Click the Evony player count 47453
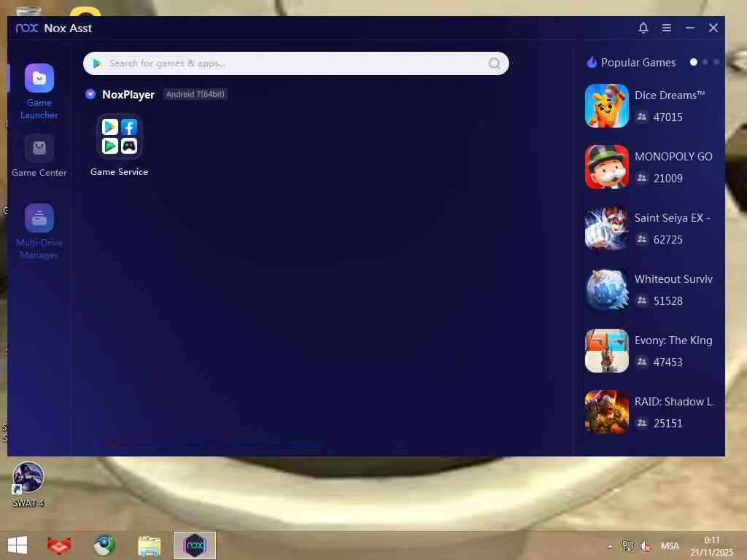 (x=668, y=362)
